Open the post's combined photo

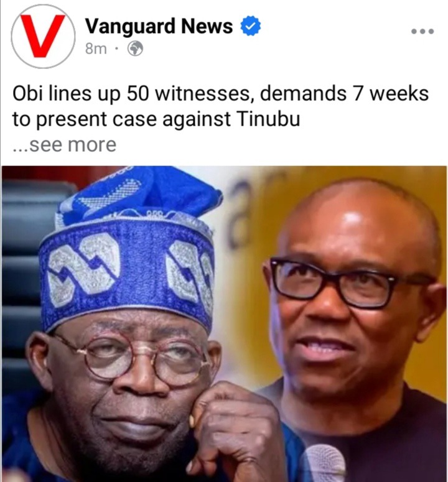224,323
